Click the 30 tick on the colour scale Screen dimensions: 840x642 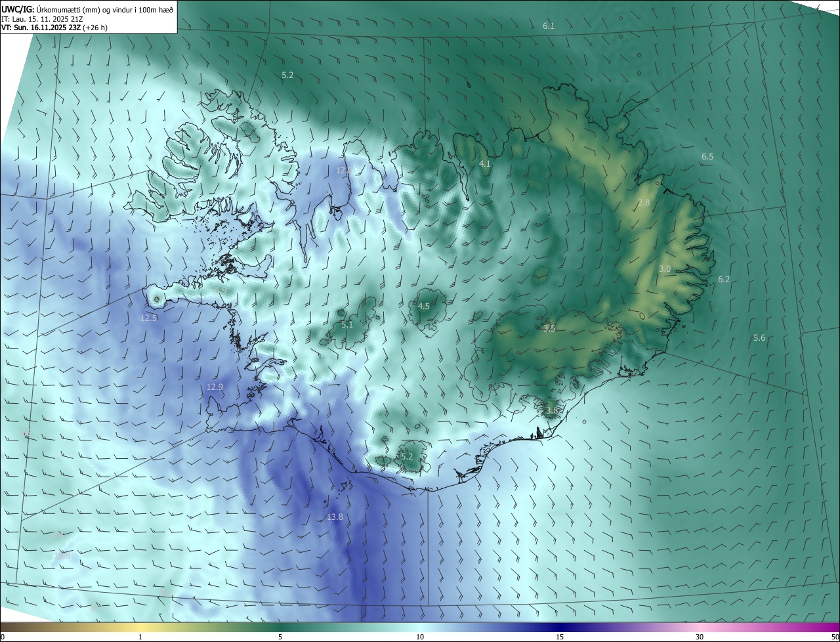tap(700, 637)
